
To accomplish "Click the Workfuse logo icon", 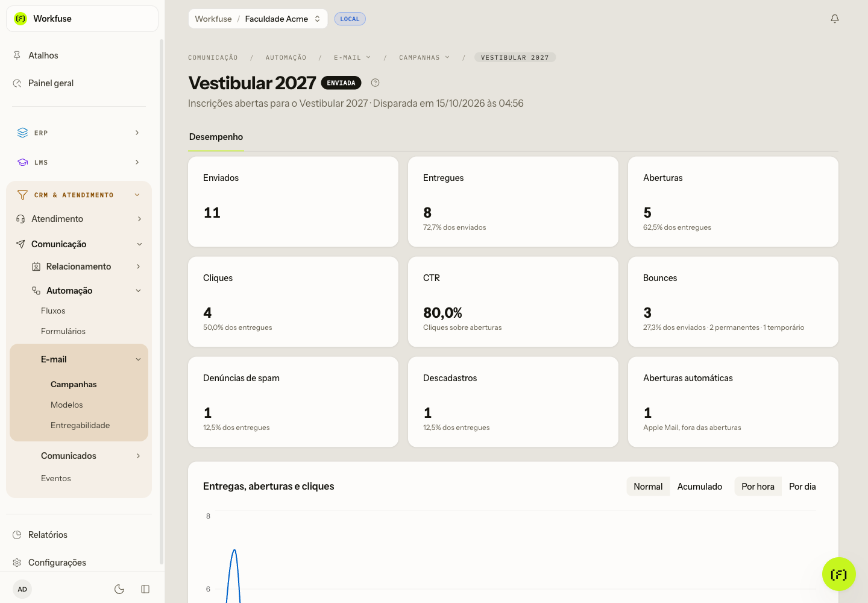I will point(20,19).
